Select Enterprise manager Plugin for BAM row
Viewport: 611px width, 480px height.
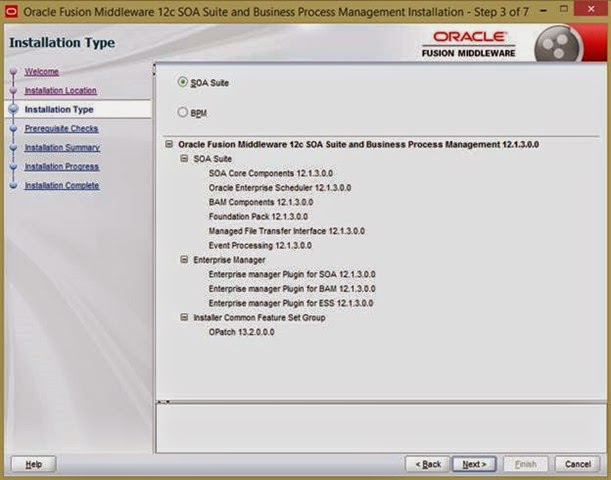(x=292, y=288)
